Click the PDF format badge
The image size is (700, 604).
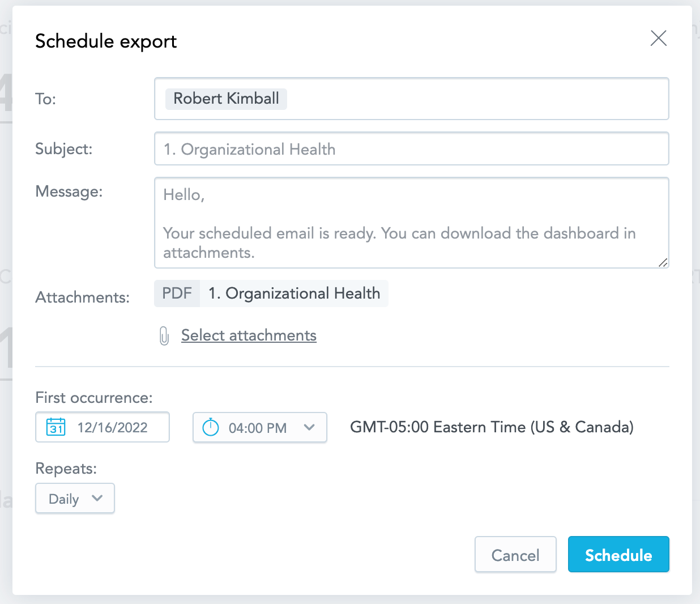pyautogui.click(x=177, y=294)
